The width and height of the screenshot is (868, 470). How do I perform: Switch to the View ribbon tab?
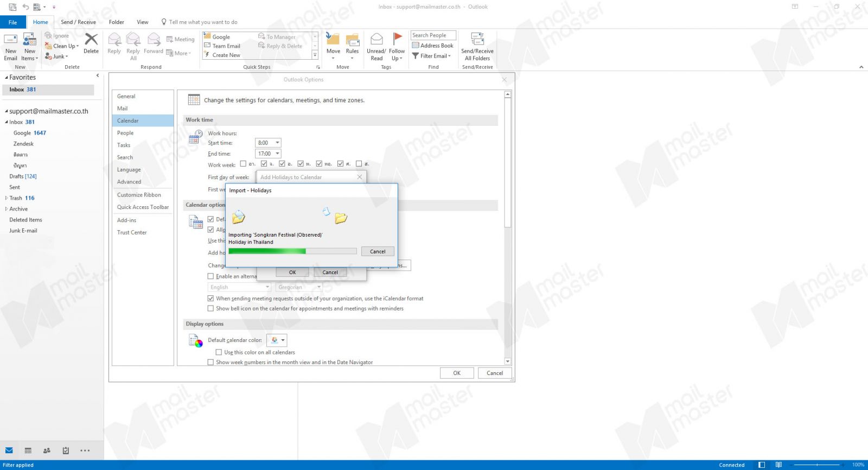pos(143,22)
